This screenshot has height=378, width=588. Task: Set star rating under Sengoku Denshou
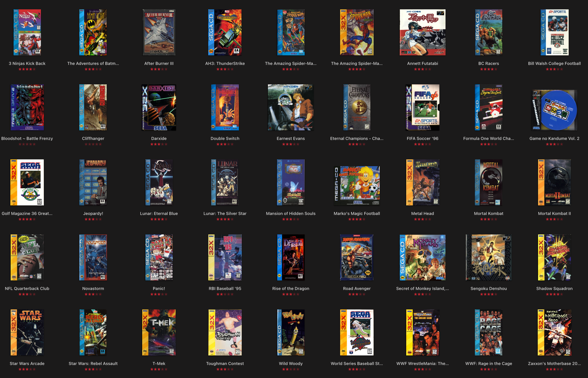[x=489, y=294]
